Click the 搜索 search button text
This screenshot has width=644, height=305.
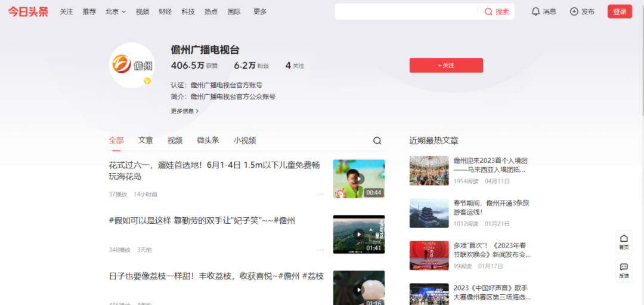coord(502,11)
